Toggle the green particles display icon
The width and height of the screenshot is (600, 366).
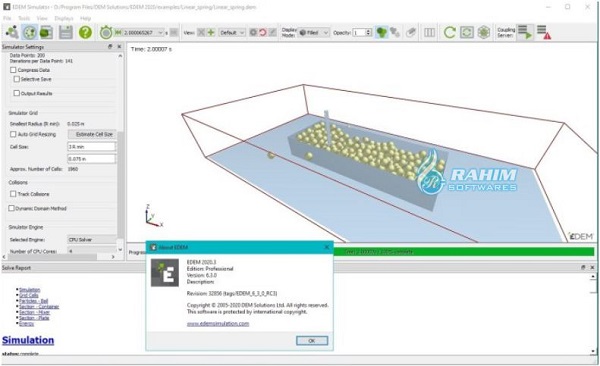[382, 33]
